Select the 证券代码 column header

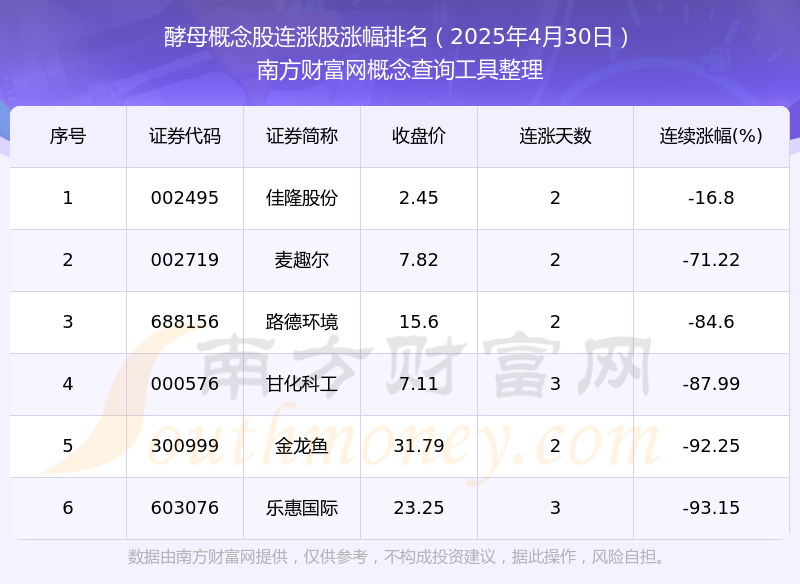pyautogui.click(x=185, y=136)
